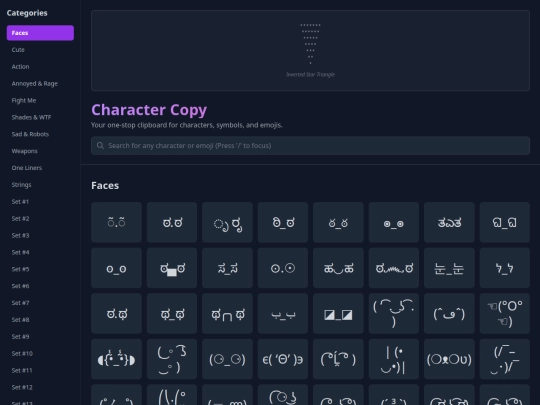The height and width of the screenshot is (405, 540).
Task: Copy the ಥ_ಥ crying face tile
Action: tap(172, 313)
